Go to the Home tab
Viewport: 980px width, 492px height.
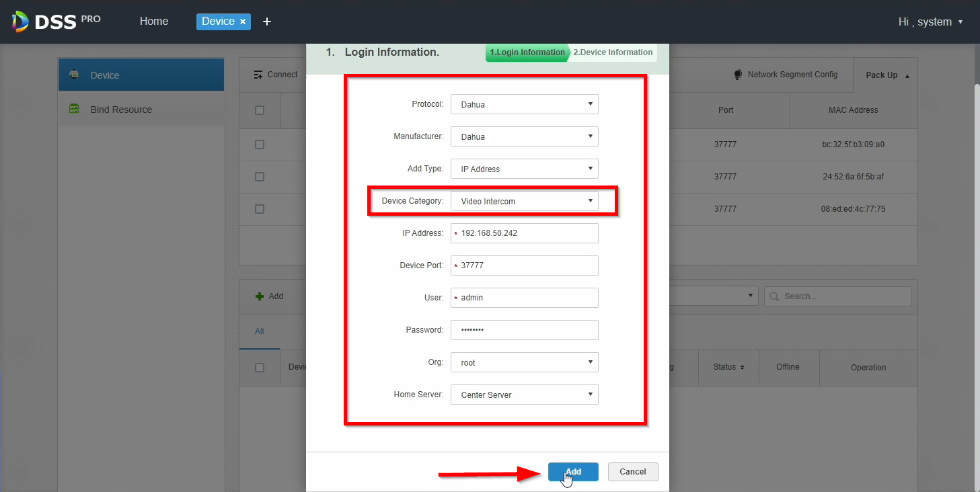click(x=154, y=22)
